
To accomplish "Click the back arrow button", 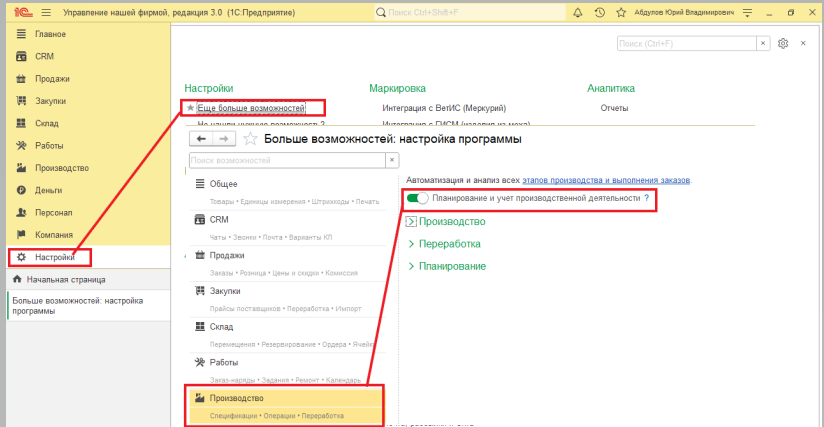I will pyautogui.click(x=201, y=139).
